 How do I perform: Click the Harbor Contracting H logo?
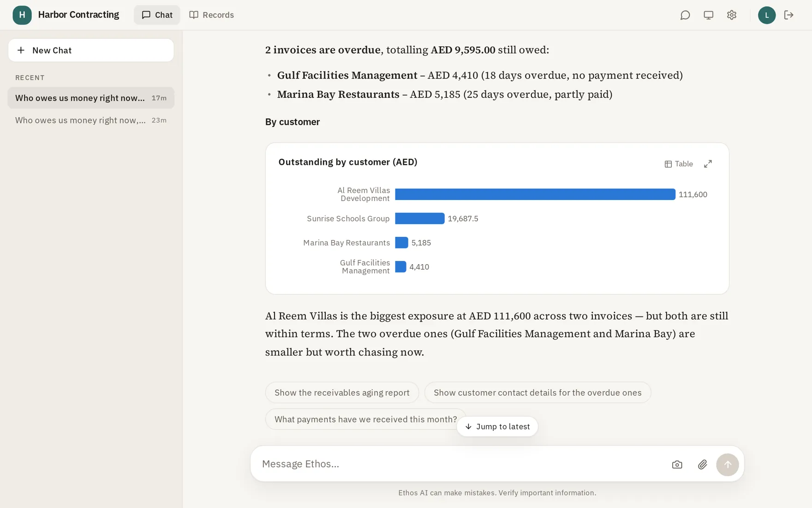22,15
